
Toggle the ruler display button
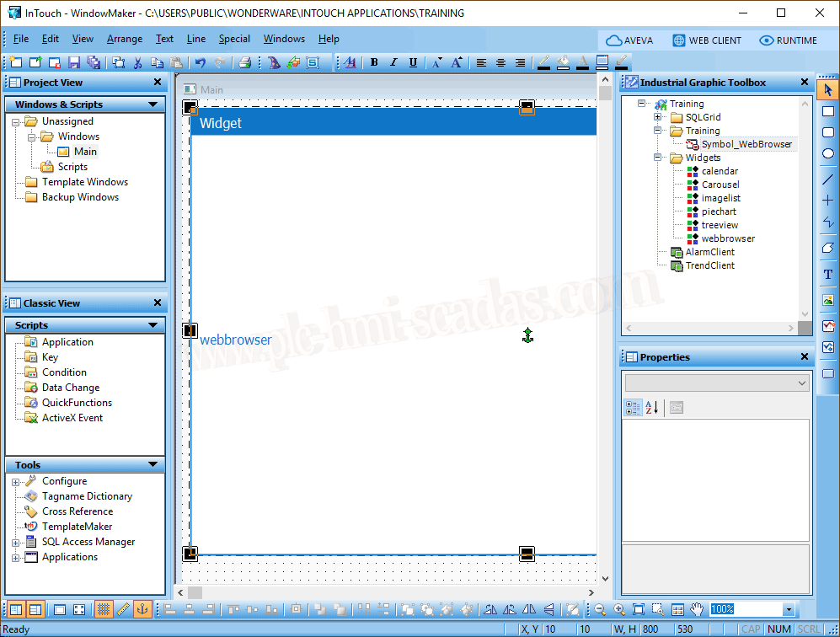click(x=123, y=609)
